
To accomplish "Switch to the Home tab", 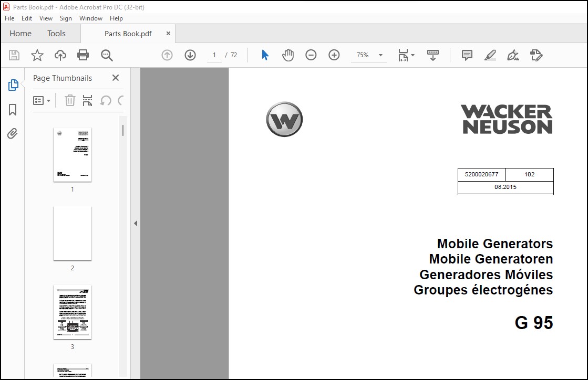I will 20,33.
